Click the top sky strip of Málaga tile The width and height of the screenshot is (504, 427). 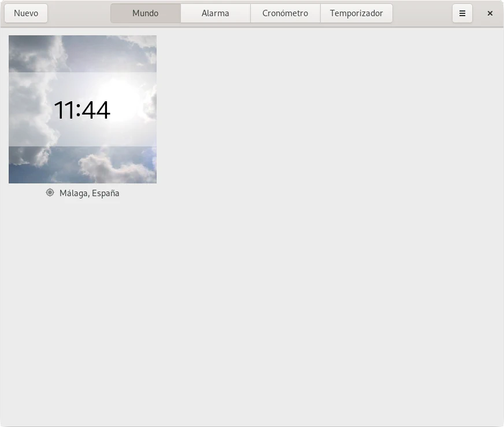[x=83, y=52]
